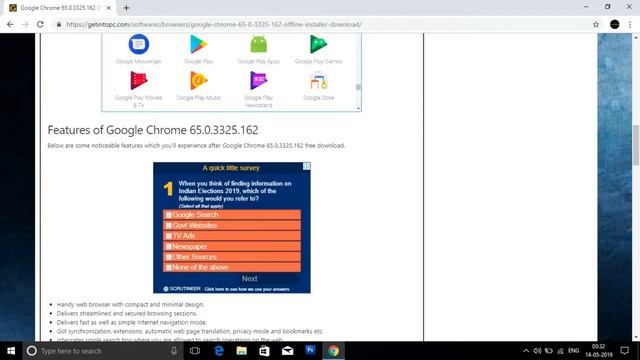Screen dimensions: 640x360
Task: Open Windows Start menu
Action: coord(11,351)
